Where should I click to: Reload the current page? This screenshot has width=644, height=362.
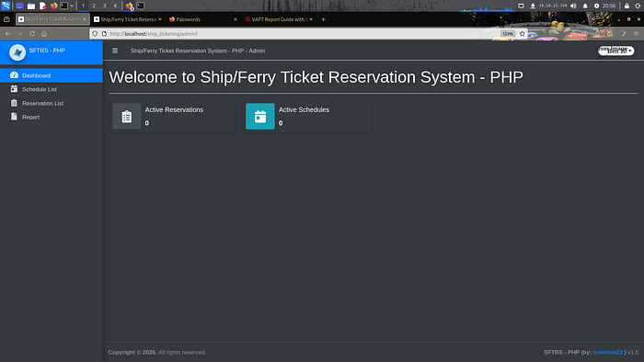click(x=32, y=34)
